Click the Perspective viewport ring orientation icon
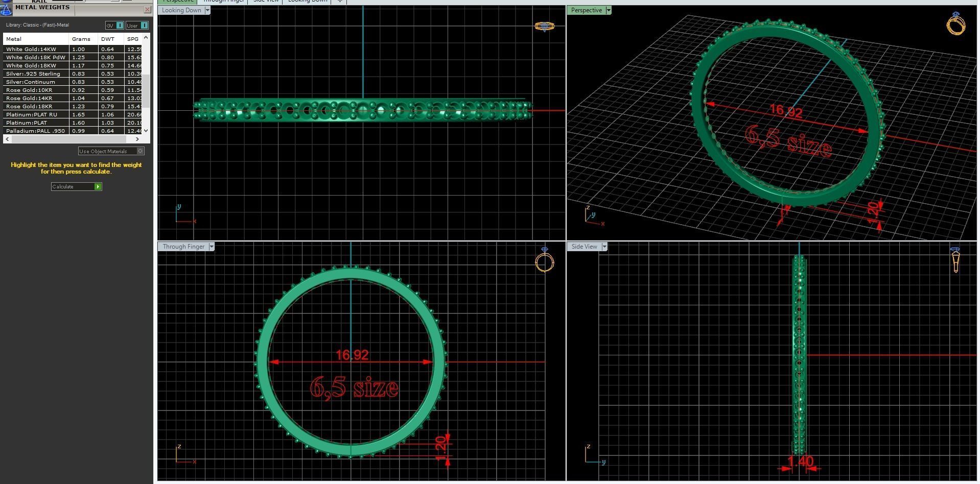The image size is (980, 484). click(956, 23)
